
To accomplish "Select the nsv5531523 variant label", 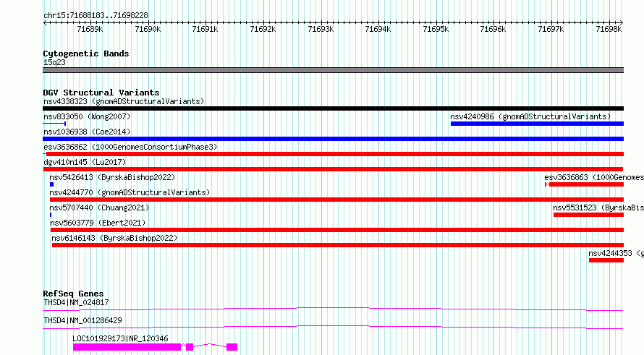I will click(598, 208).
